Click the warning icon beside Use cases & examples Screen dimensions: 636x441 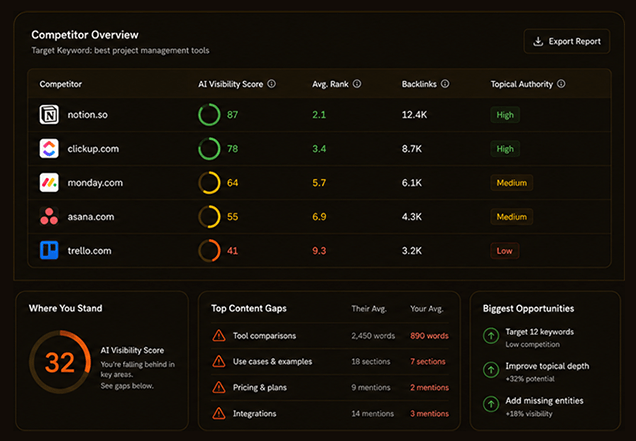pos(219,361)
